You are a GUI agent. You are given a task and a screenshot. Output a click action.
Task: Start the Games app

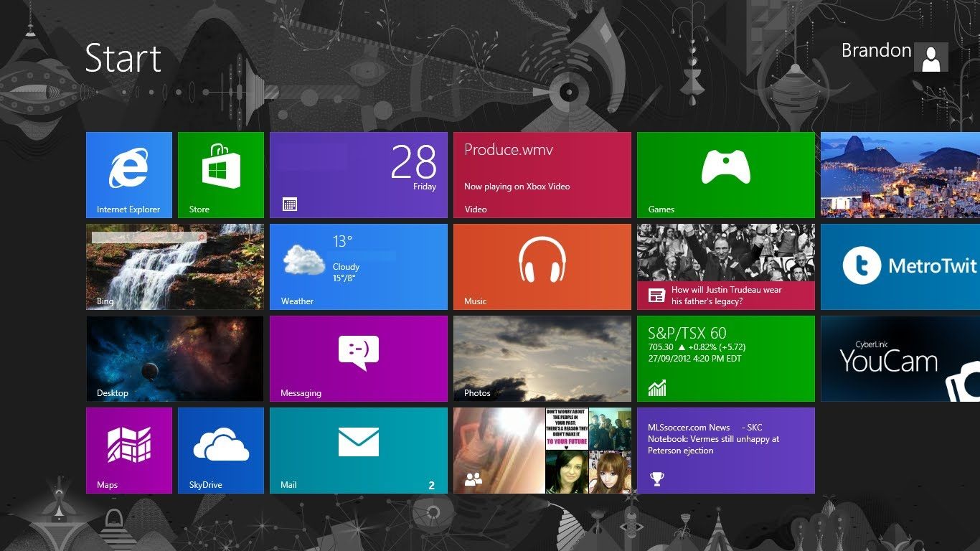pyautogui.click(x=725, y=174)
